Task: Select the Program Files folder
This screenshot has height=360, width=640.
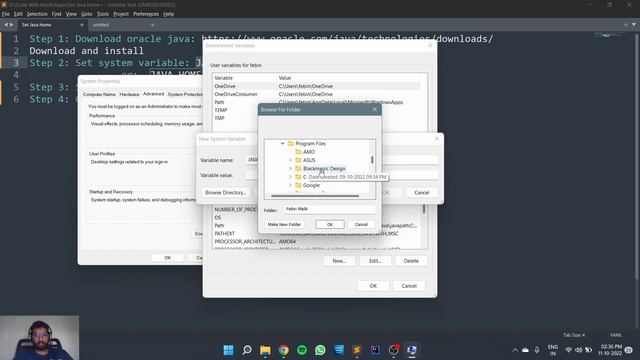Action: click(x=310, y=144)
